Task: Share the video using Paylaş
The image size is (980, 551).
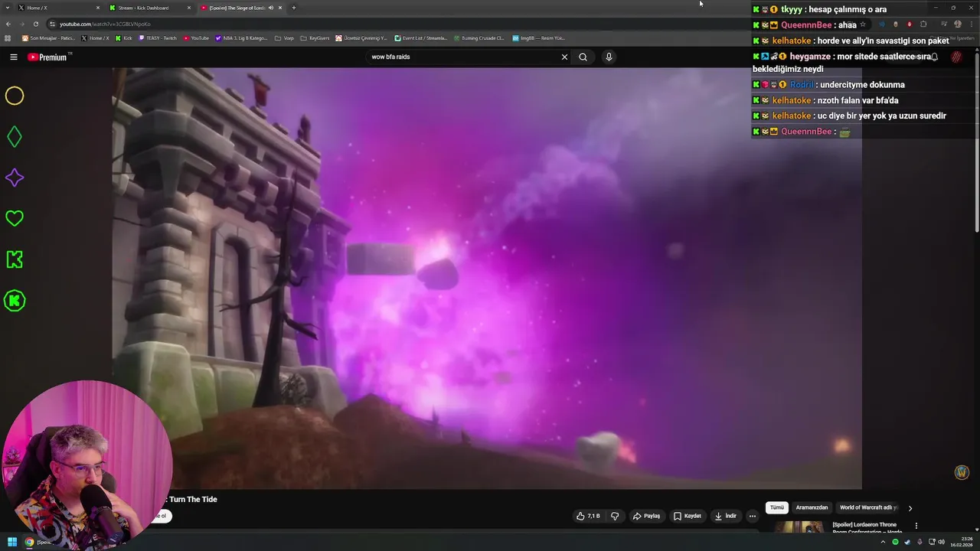Action: pyautogui.click(x=647, y=516)
